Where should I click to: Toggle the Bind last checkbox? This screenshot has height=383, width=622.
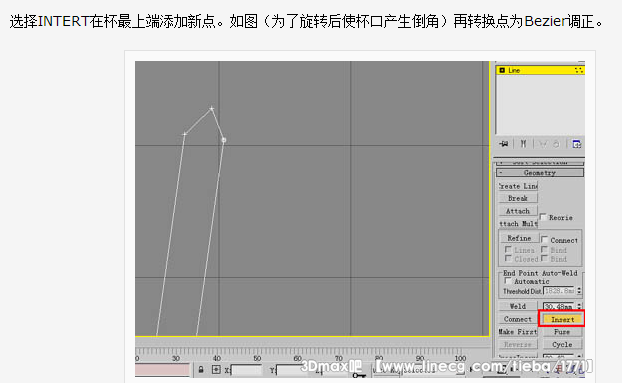(x=545, y=259)
